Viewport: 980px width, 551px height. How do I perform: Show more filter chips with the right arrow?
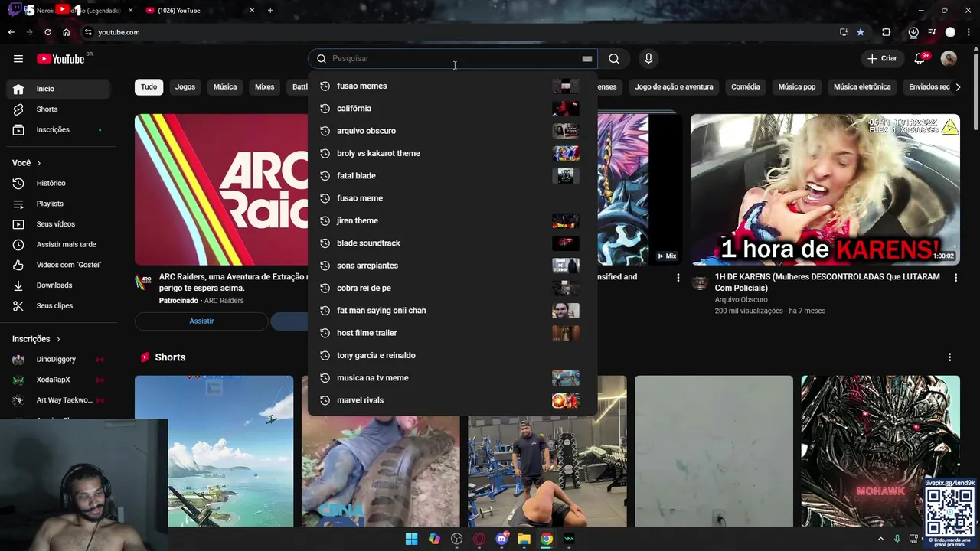pyautogui.click(x=957, y=87)
